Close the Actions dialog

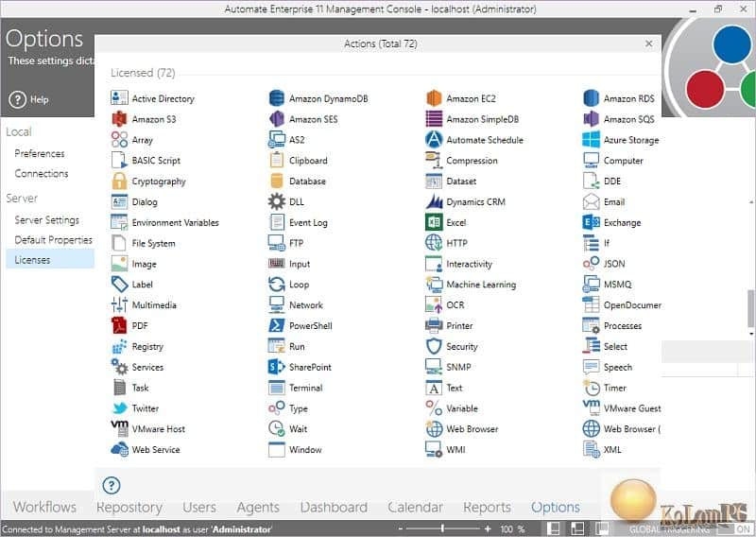click(x=649, y=43)
